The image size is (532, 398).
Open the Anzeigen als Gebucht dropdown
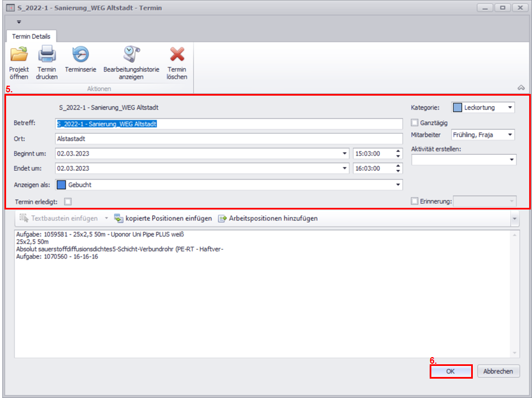pyautogui.click(x=398, y=185)
